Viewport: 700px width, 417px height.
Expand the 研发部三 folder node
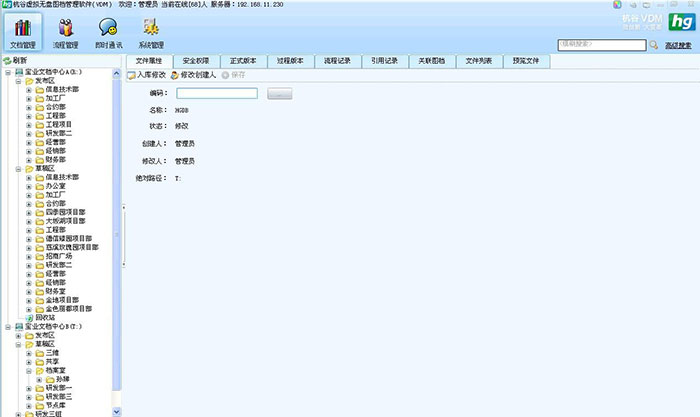pos(29,397)
